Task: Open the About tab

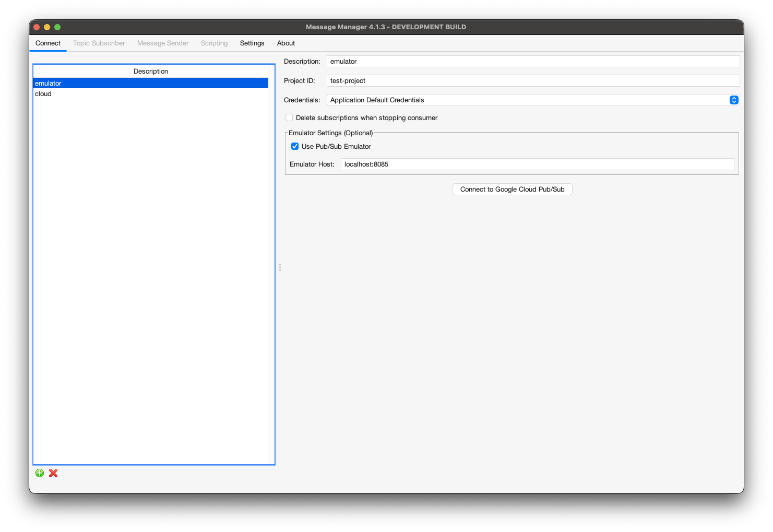Action: click(286, 43)
